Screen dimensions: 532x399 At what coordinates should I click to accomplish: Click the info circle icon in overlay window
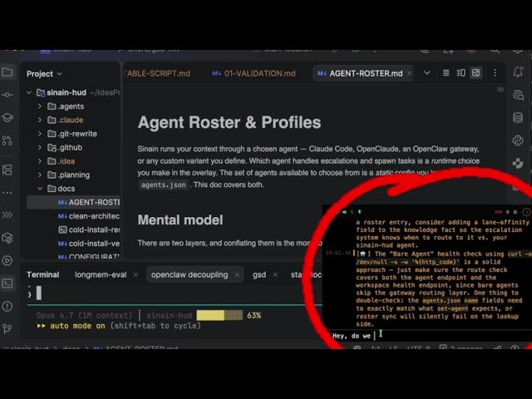[x=526, y=212]
